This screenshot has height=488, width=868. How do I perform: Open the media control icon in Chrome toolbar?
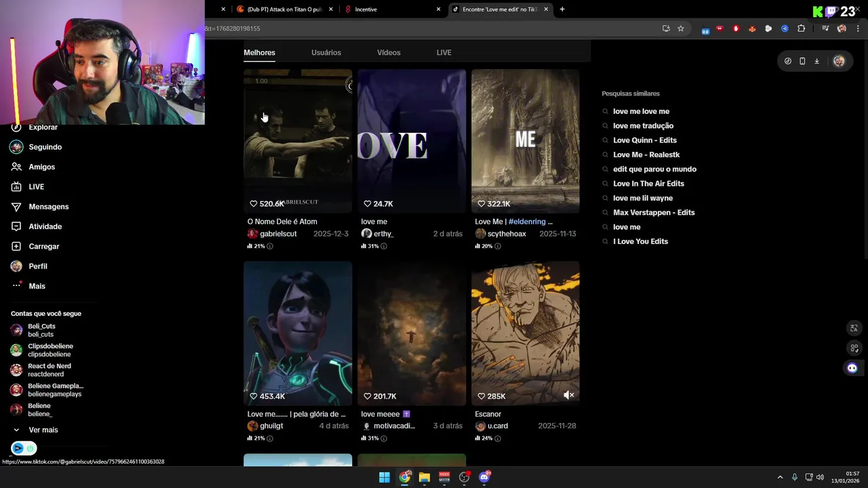(x=825, y=28)
